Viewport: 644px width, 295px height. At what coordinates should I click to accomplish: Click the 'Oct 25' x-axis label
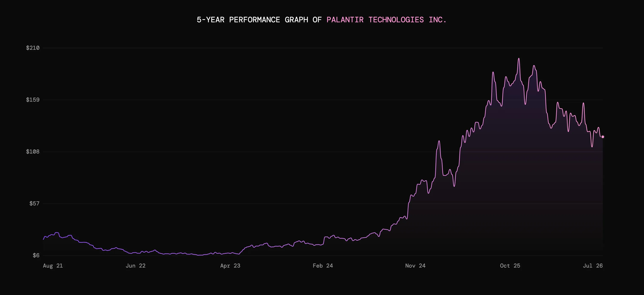tap(510, 266)
